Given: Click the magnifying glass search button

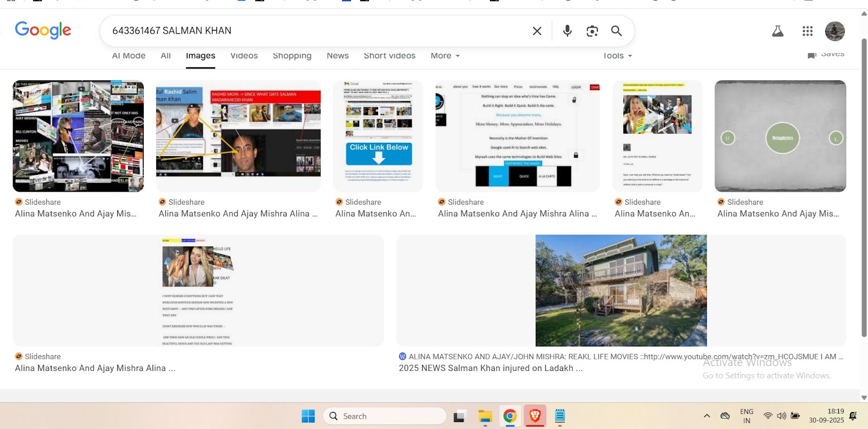Looking at the screenshot, I should click(x=616, y=31).
